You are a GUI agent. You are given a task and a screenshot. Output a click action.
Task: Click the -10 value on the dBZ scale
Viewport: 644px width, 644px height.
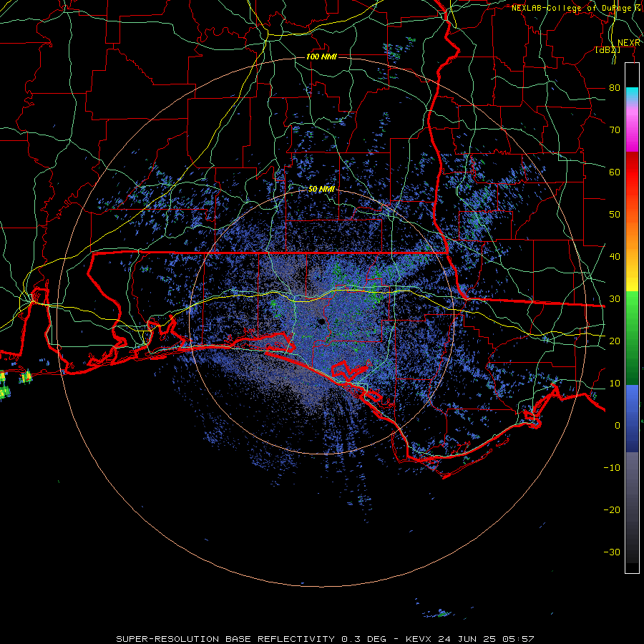[x=612, y=468]
